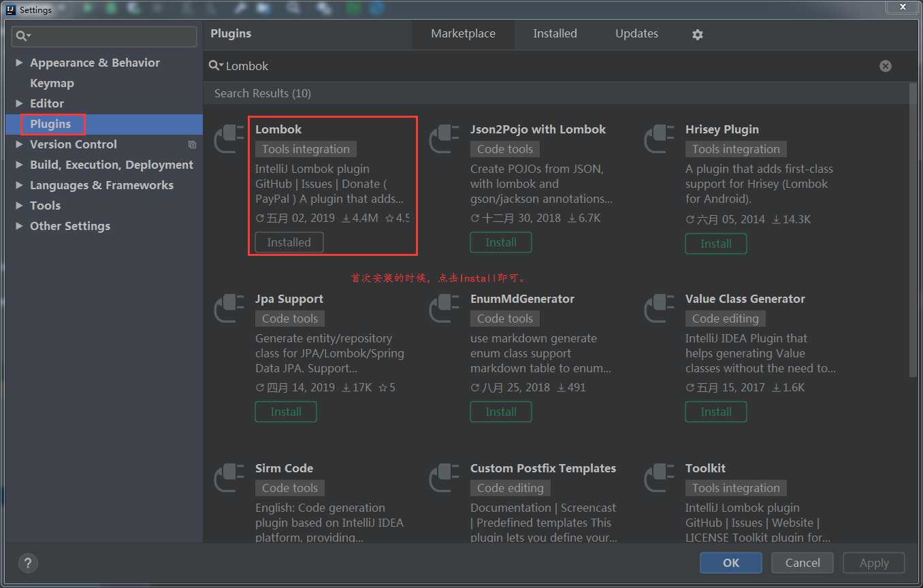This screenshot has height=588, width=923.
Task: Install the EnumMdGenerator plugin
Action: [x=501, y=412]
